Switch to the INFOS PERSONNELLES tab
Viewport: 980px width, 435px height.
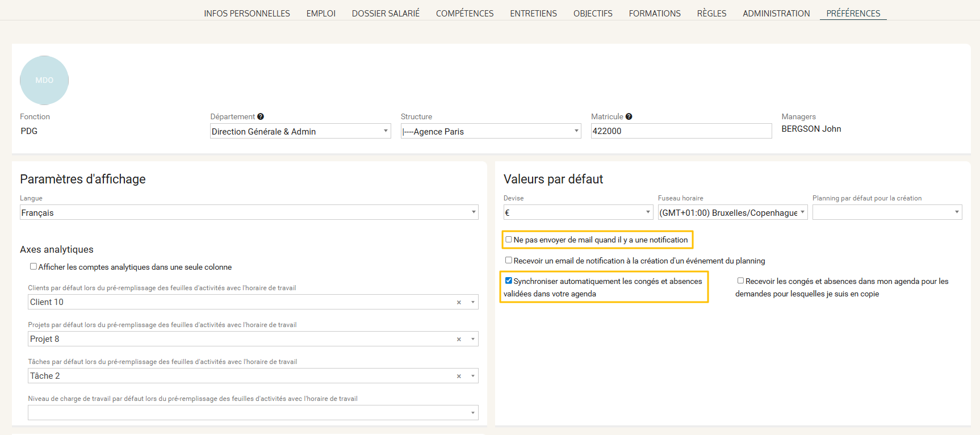247,13
